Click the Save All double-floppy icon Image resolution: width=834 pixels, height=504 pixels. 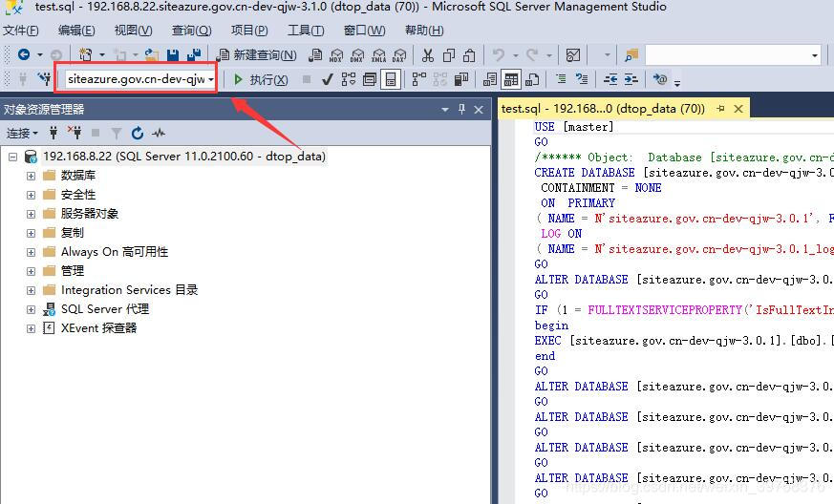pos(194,54)
